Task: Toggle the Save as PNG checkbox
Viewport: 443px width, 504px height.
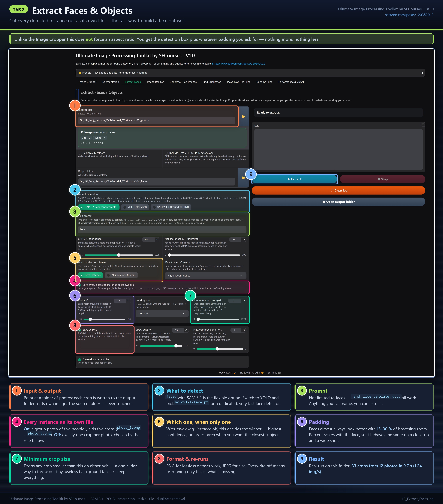Action: (x=80, y=330)
